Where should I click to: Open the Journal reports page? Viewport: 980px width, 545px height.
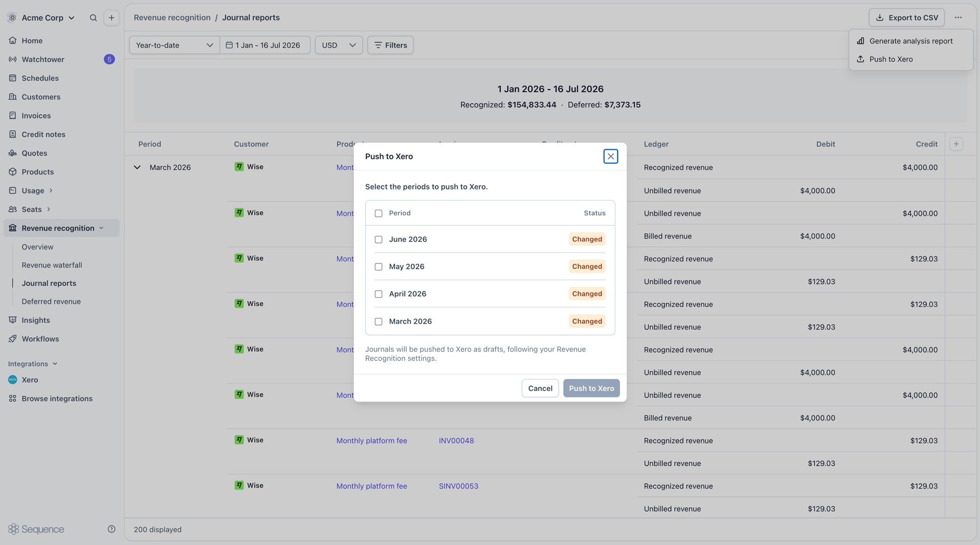click(49, 283)
